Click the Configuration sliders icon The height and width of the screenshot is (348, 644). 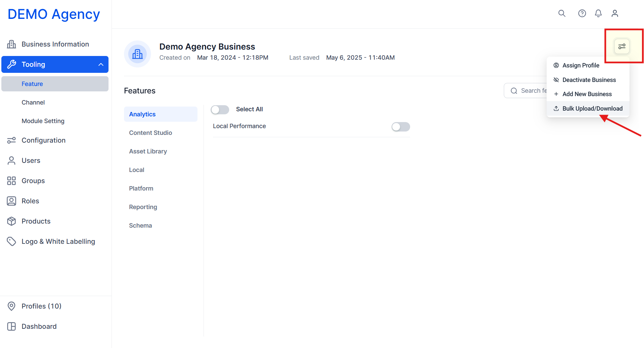click(x=11, y=140)
